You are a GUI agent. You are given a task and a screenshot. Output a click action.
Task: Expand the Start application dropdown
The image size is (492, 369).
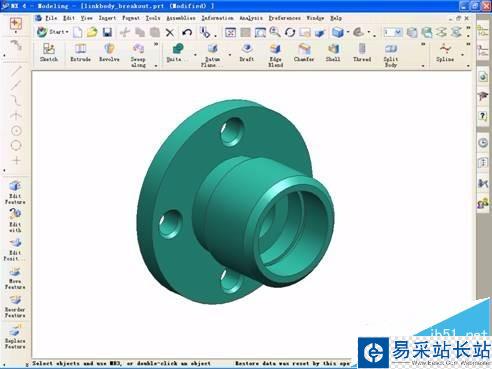53,32
